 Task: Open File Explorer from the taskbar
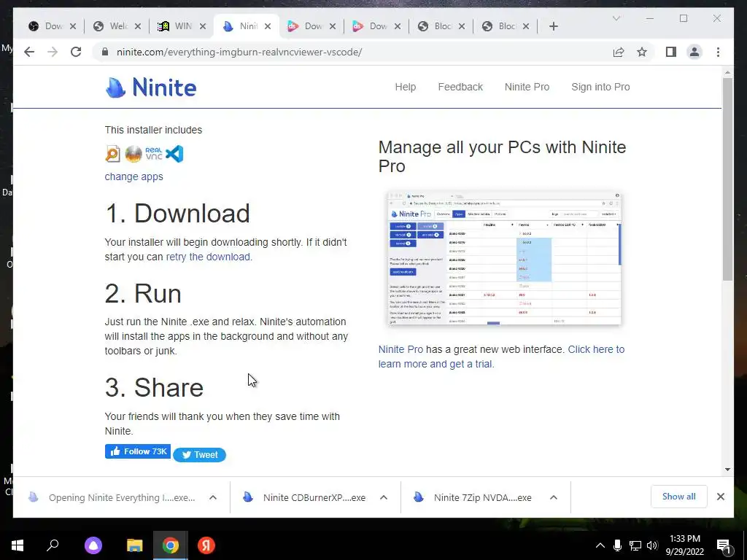[134, 545]
